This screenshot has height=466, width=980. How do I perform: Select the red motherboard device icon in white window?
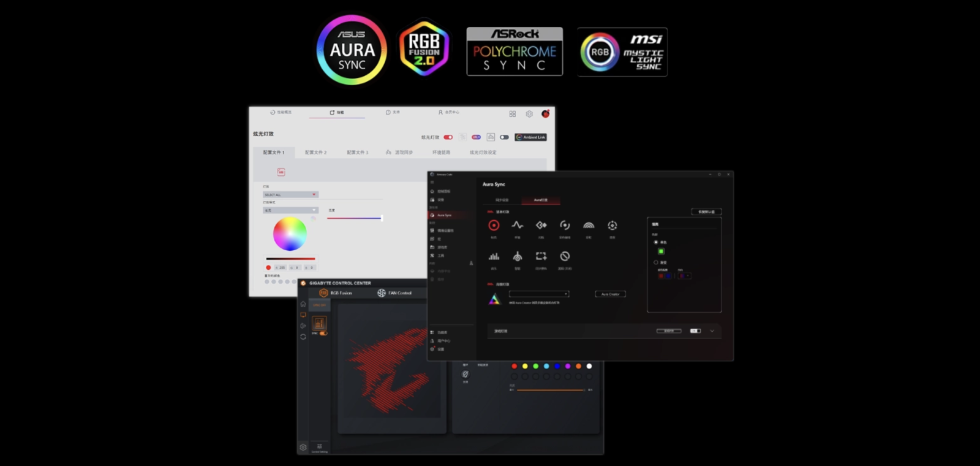[x=281, y=172]
